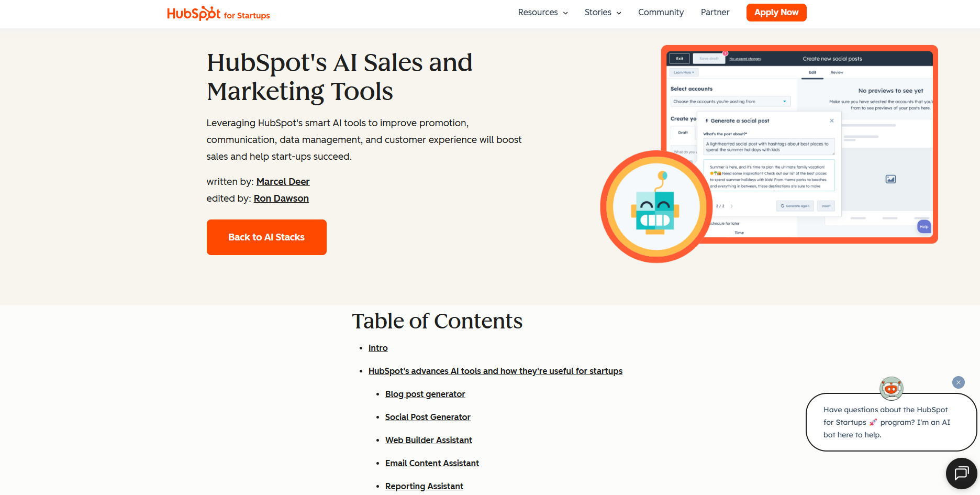Close the Generate a social post dialog
The width and height of the screenshot is (980, 495).
pyautogui.click(x=832, y=121)
